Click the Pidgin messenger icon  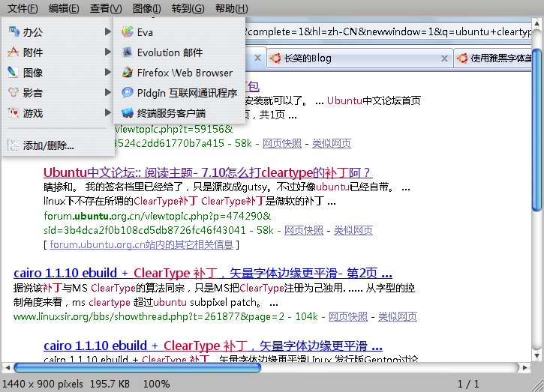[x=128, y=92]
